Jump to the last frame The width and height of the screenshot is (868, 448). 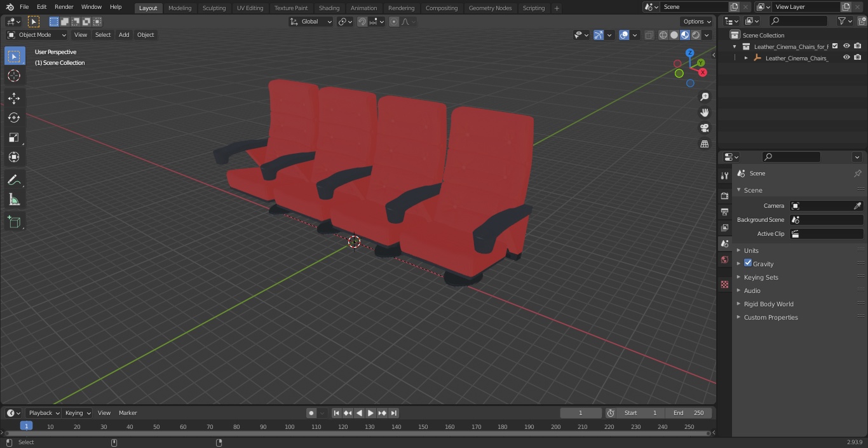tap(393, 413)
